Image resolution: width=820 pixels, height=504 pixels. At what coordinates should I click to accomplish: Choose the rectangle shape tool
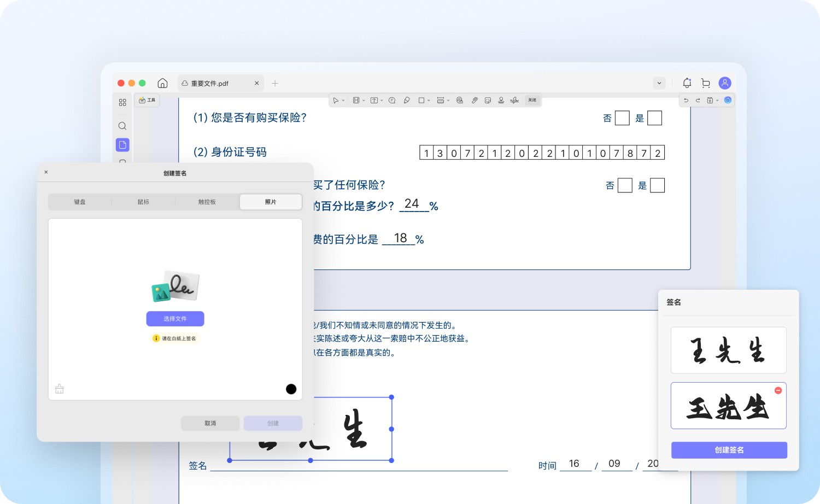click(421, 100)
